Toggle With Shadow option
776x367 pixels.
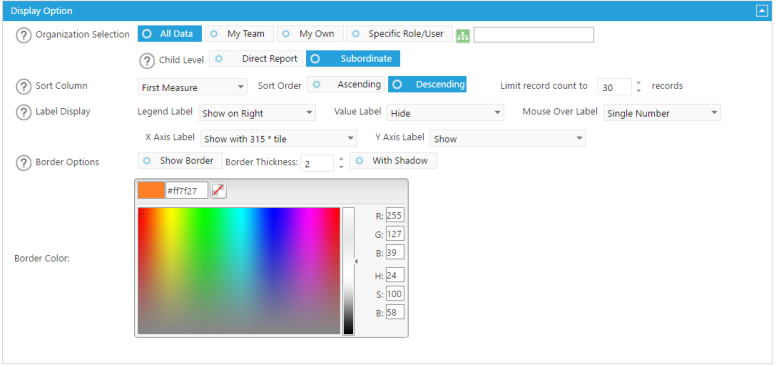pyautogui.click(x=393, y=161)
